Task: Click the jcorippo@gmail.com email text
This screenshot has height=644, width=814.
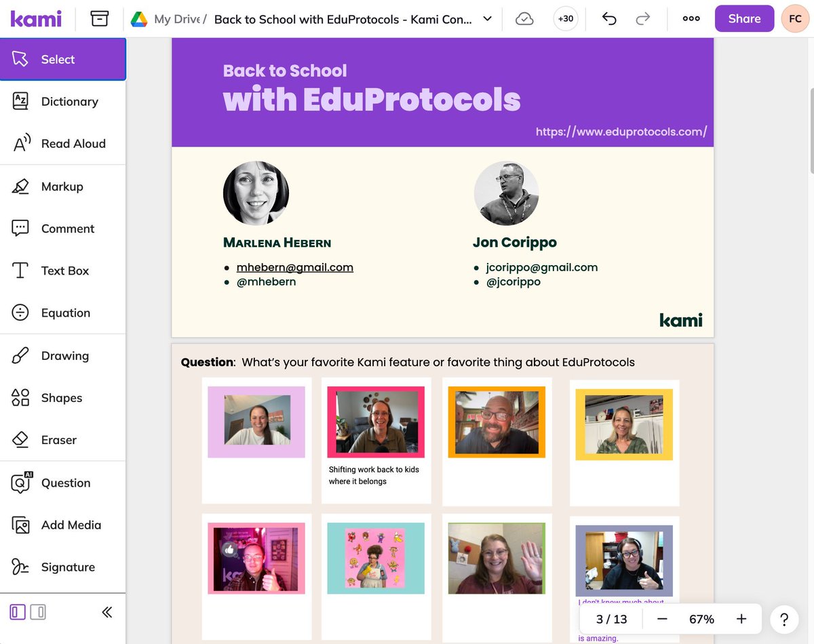Action: (542, 267)
